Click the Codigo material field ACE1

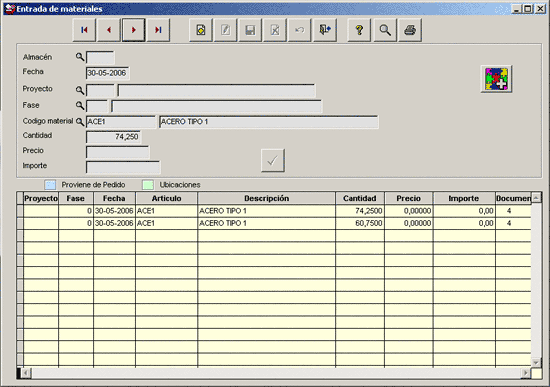[121, 122]
